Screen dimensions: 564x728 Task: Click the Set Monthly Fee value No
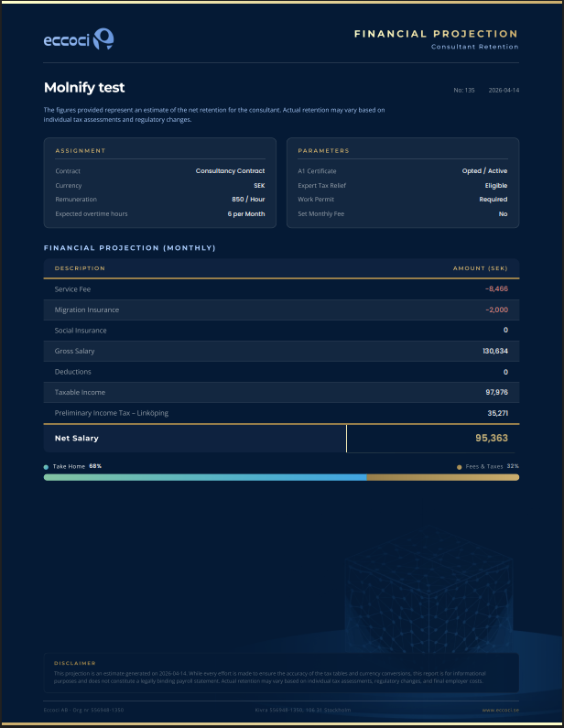click(504, 214)
